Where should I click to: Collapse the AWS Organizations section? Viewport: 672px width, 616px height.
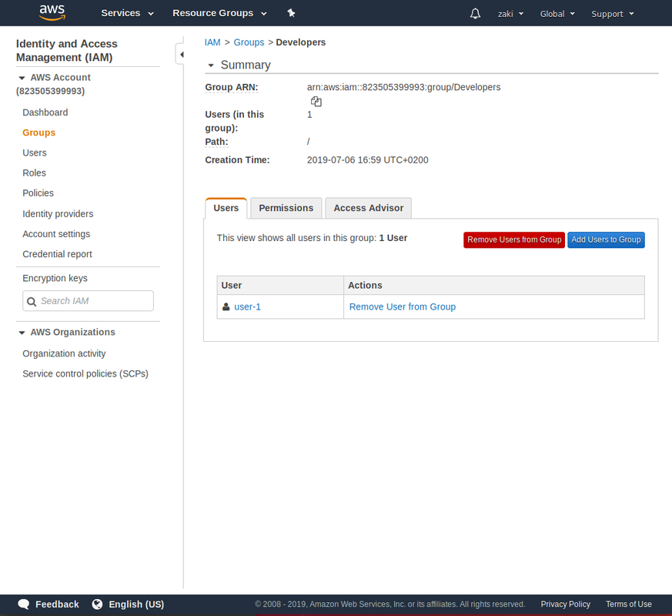(22, 333)
